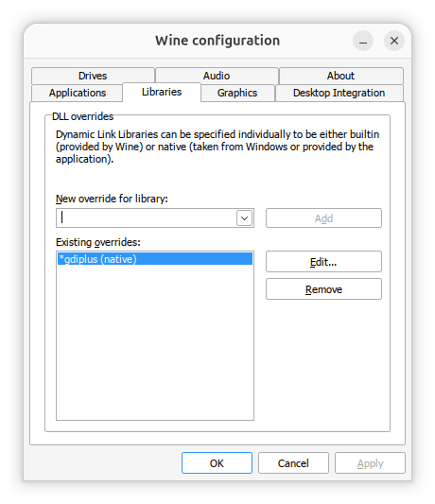Image resolution: width=435 pixels, height=504 pixels.
Task: Expand the new override library dropdown arrow
Action: click(244, 218)
